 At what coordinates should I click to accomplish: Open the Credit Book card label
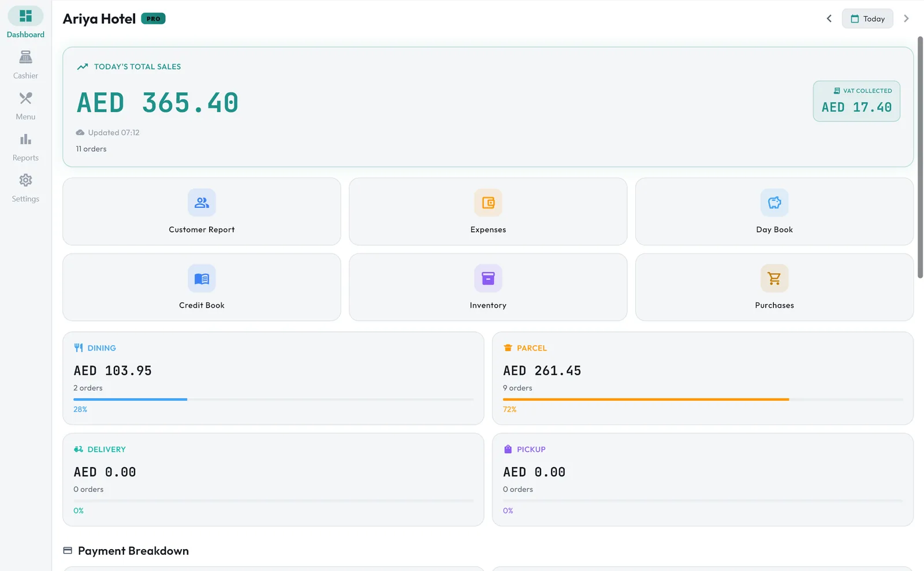[202, 305]
